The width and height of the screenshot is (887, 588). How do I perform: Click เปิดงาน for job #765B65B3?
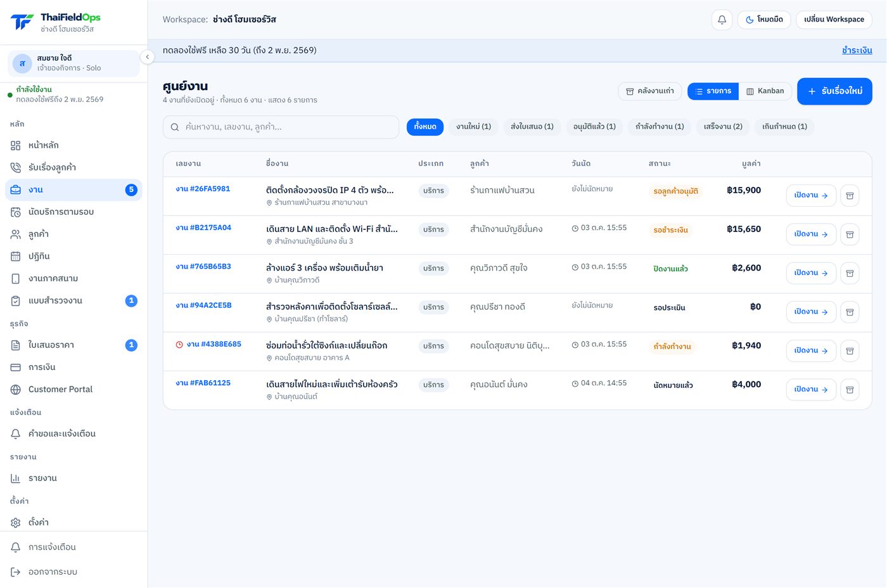(x=811, y=273)
